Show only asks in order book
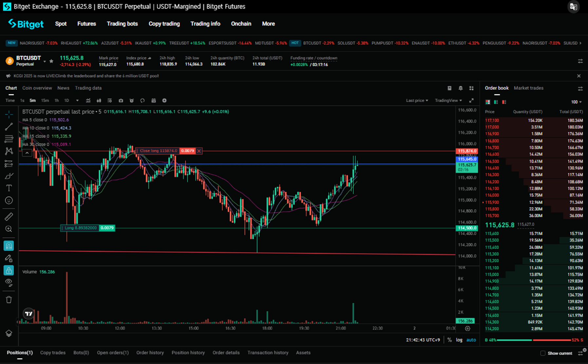This screenshot has height=364, width=588. pos(504,102)
